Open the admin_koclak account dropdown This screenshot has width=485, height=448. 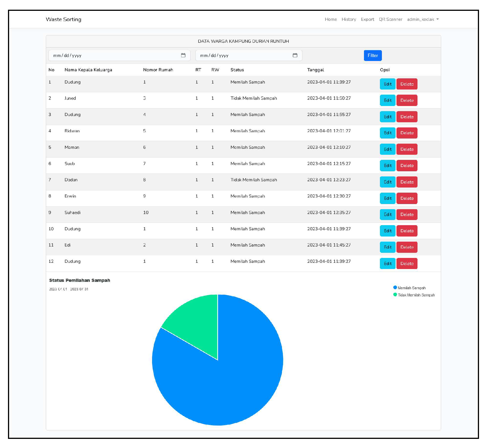coord(422,19)
